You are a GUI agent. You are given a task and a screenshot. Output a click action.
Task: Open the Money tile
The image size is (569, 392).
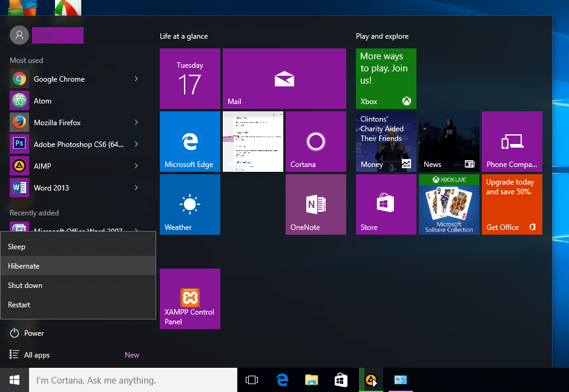(386, 142)
